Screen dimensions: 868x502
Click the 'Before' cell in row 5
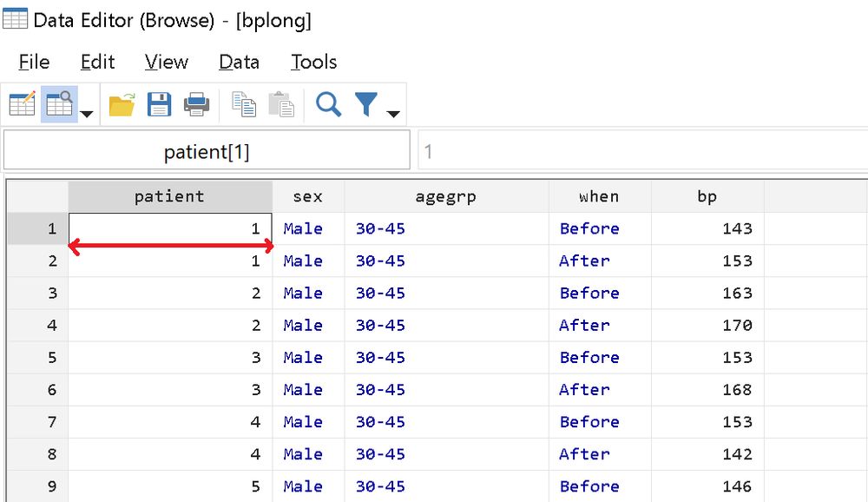coord(600,357)
